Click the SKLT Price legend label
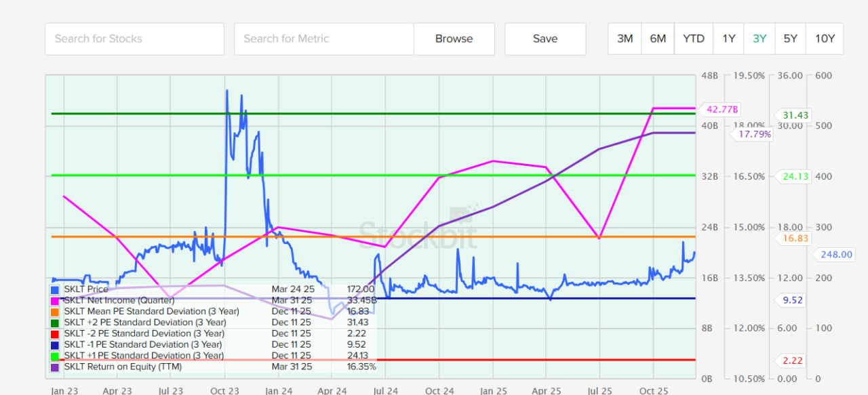 click(x=86, y=289)
